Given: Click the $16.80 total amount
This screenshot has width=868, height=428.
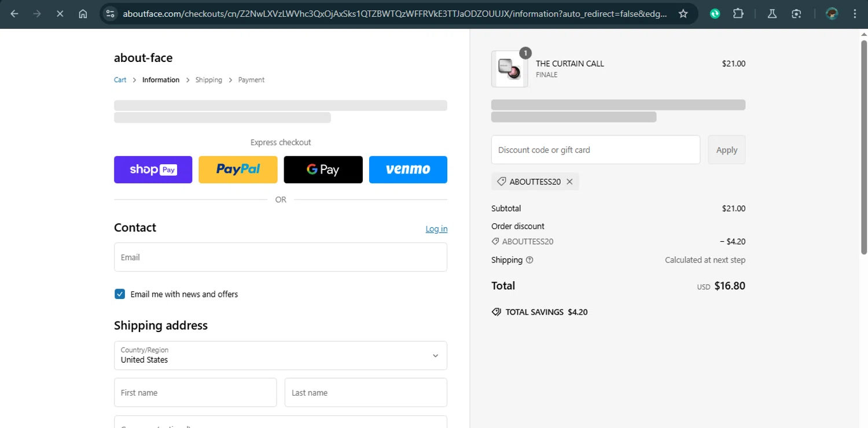Looking at the screenshot, I should pos(730,286).
